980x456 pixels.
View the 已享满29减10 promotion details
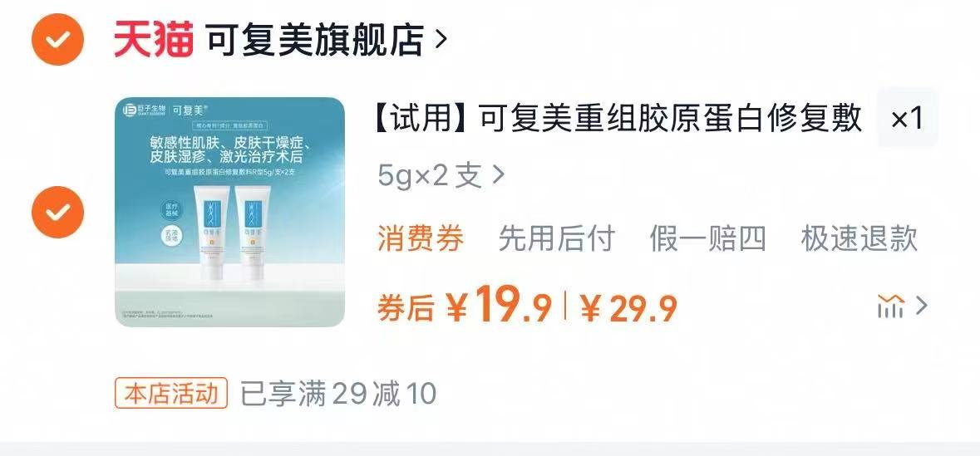339,395
